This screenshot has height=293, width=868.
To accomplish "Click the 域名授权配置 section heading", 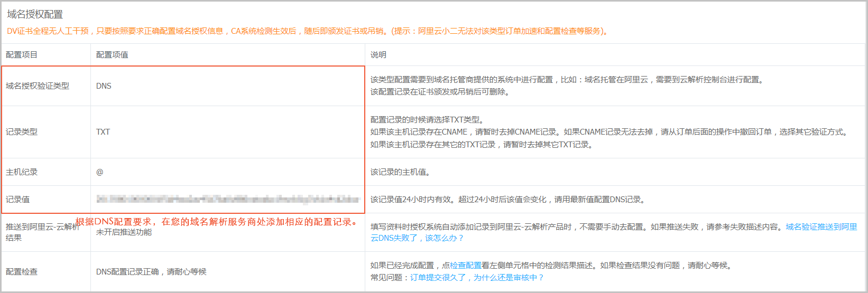I will pyautogui.click(x=35, y=14).
